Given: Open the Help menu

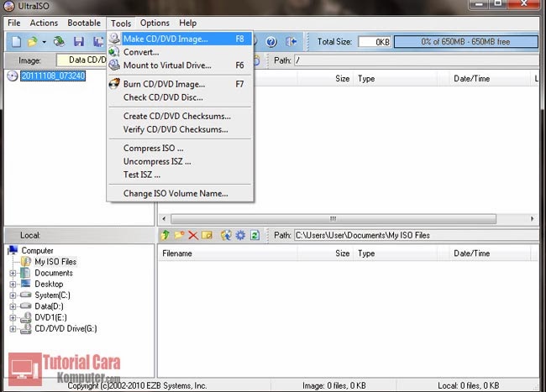Looking at the screenshot, I should pyautogui.click(x=187, y=23).
